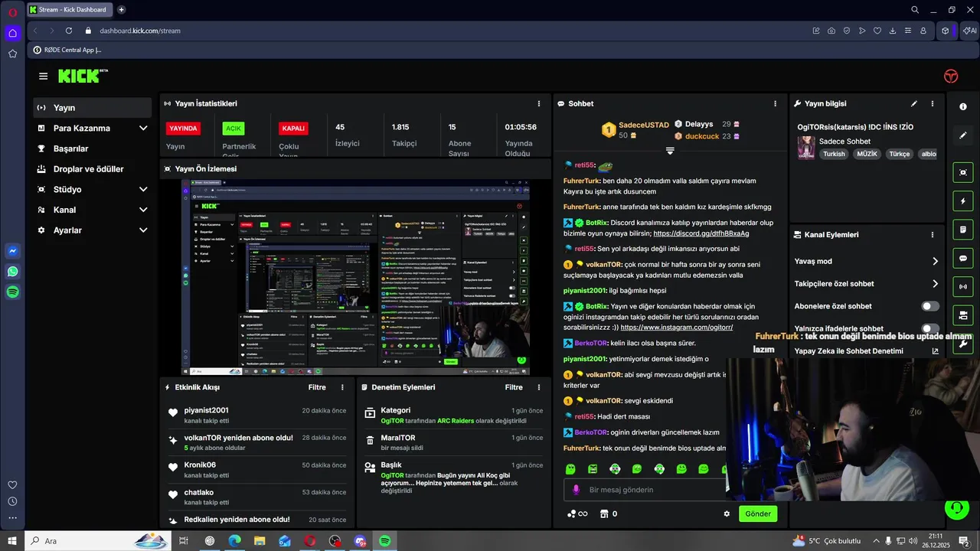Open Yayın bilgisi panel three-dot menu
The width and height of the screenshot is (980, 551).
coord(933,103)
